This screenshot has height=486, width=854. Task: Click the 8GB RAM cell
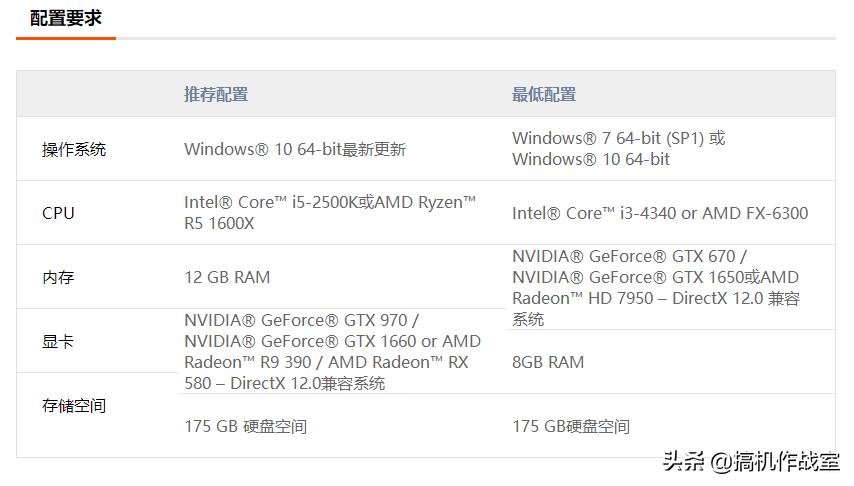coord(548,362)
